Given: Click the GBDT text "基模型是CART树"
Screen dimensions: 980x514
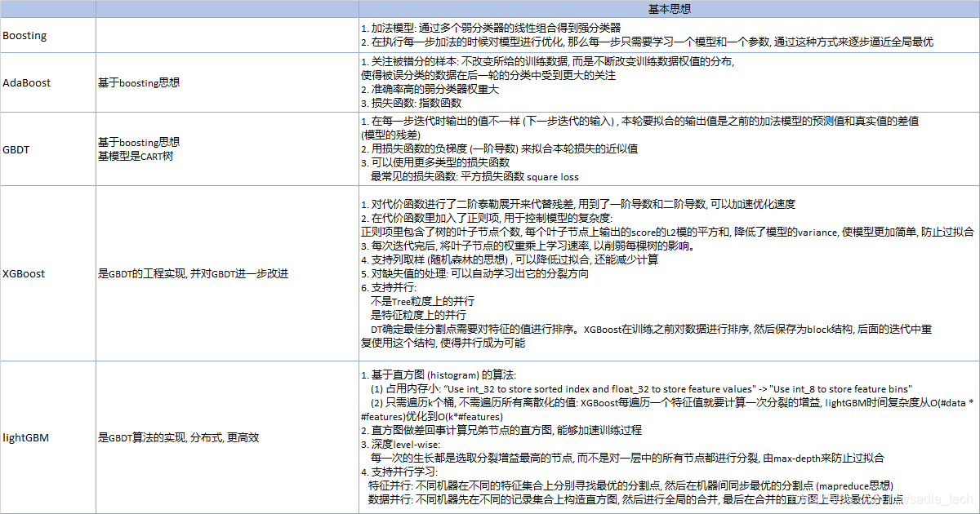Looking at the screenshot, I should coord(136,156).
